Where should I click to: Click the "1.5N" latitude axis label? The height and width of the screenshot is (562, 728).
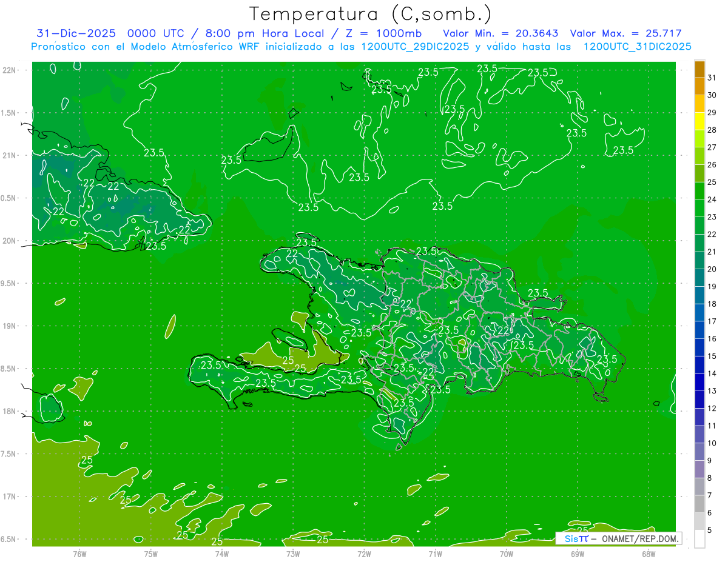pos(8,113)
